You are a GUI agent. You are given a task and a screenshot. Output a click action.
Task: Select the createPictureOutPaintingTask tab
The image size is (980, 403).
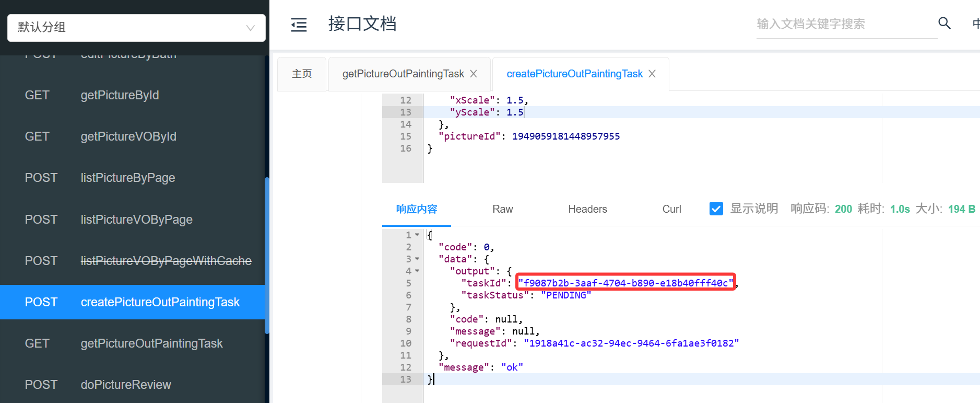(x=574, y=74)
